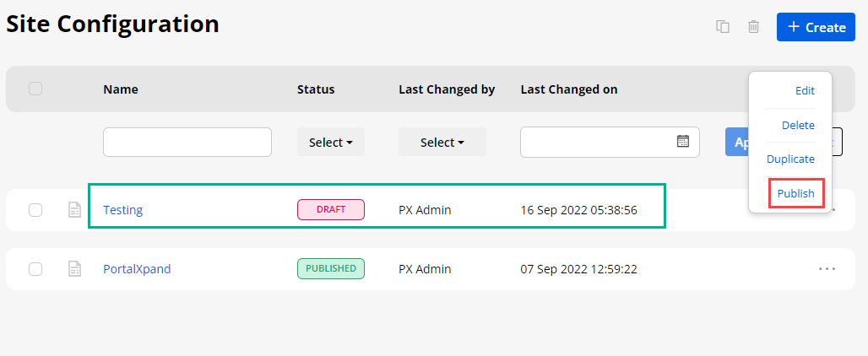Viewport: 868px width, 356px height.
Task: Open the calendar date picker icon
Action: (683, 142)
